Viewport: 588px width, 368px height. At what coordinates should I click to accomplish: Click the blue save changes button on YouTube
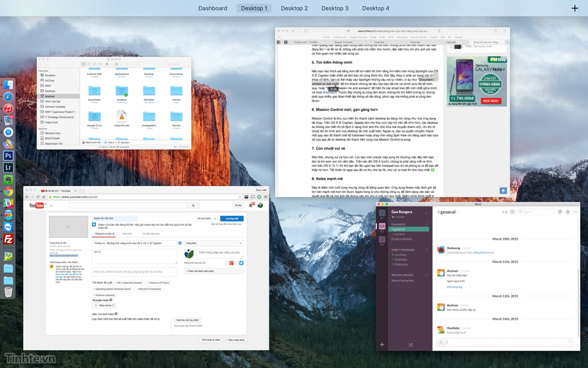pyautogui.click(x=232, y=218)
